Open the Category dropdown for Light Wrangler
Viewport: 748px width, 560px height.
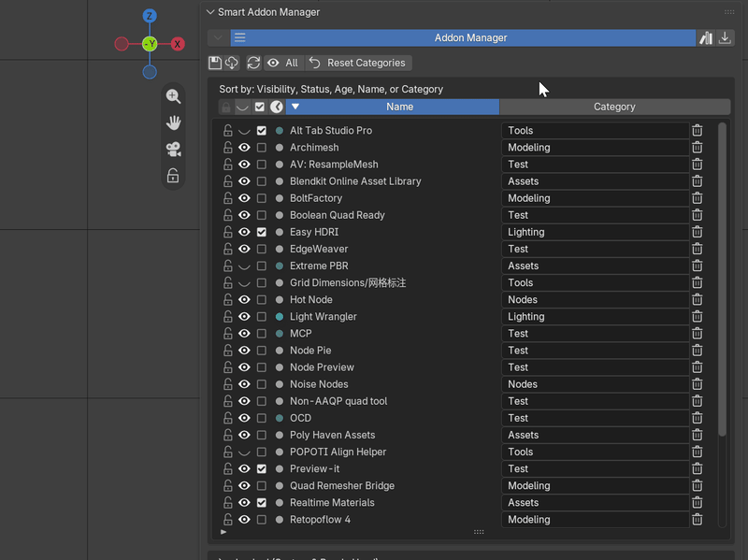click(595, 317)
